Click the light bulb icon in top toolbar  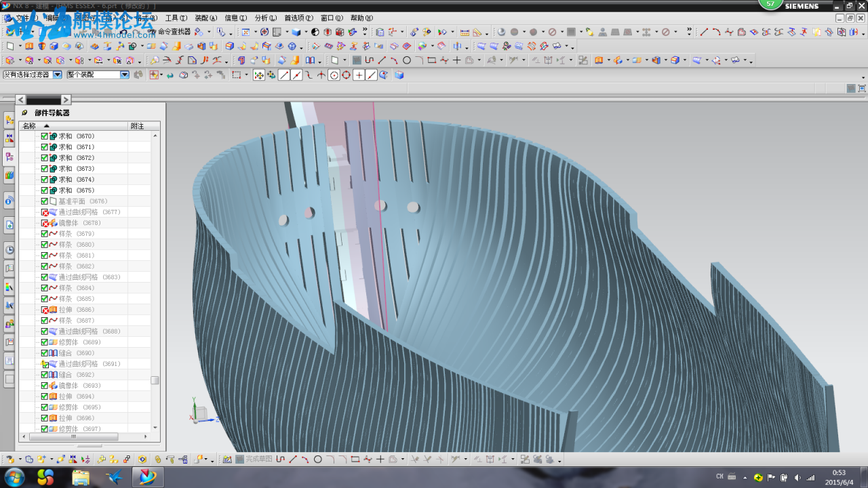pos(589,32)
